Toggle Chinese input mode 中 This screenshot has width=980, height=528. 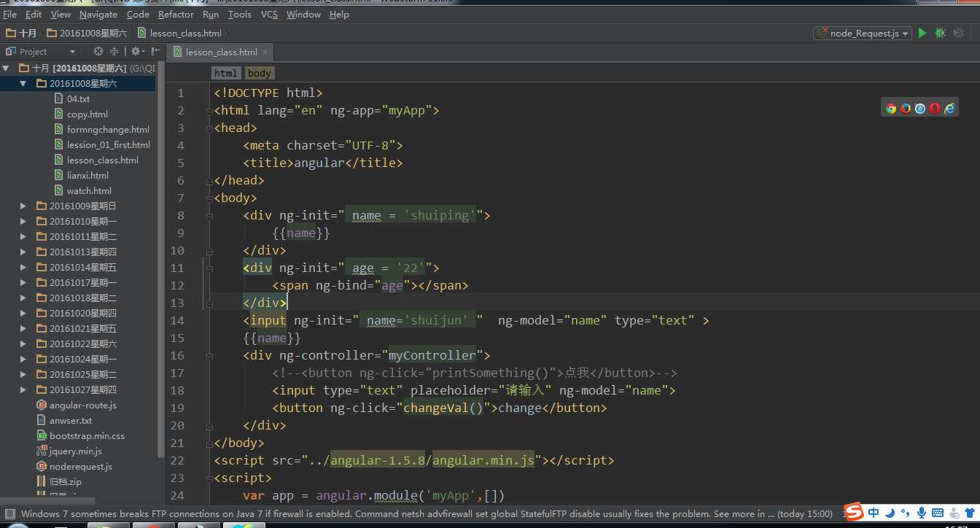[874, 513]
